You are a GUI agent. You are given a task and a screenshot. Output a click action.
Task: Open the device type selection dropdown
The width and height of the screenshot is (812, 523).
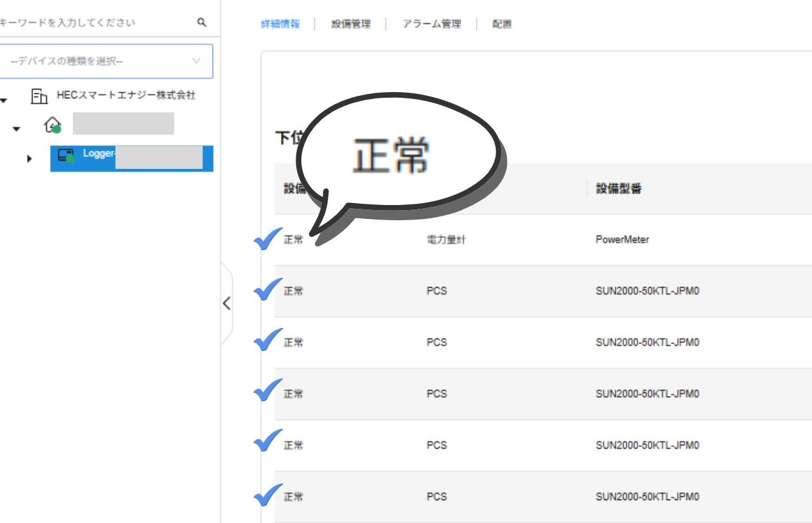(106, 62)
